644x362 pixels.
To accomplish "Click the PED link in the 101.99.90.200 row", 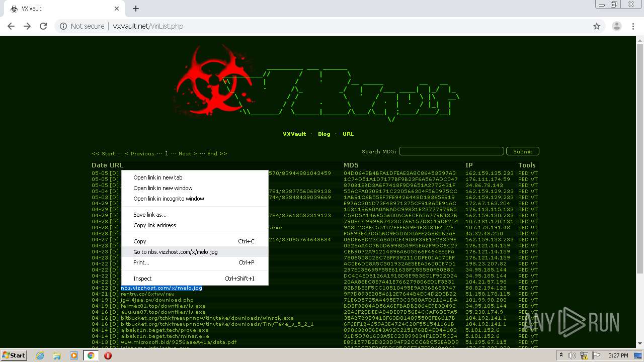I will 523,300.
